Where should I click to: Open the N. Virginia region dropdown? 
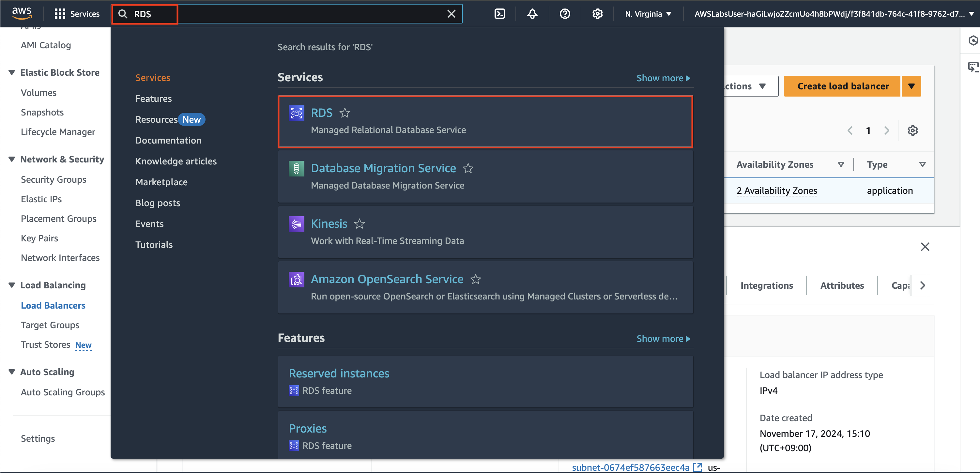[648, 14]
